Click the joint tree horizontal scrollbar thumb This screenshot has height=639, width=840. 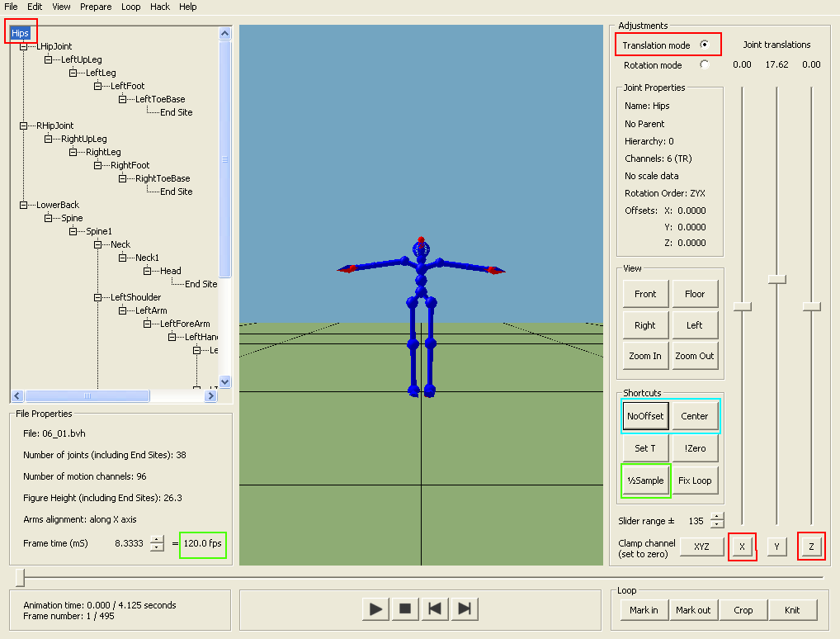pyautogui.click(x=87, y=395)
